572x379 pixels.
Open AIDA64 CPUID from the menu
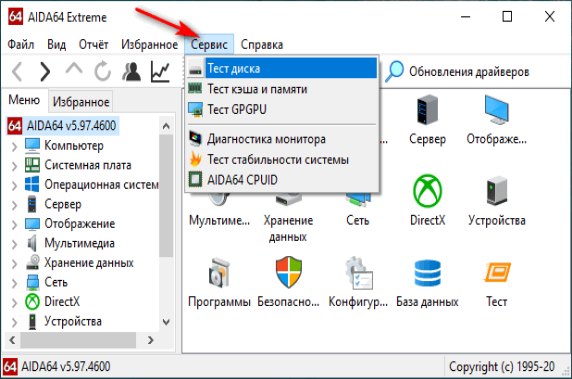[282, 180]
